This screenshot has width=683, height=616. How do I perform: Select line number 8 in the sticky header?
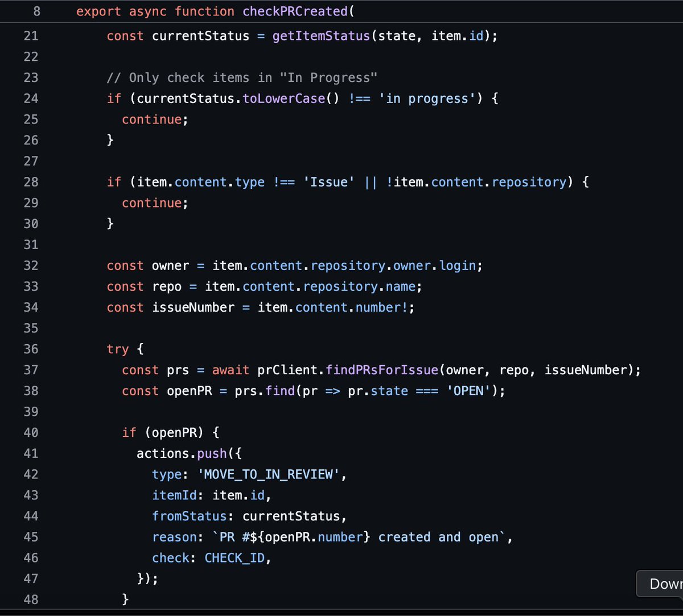tap(37, 11)
